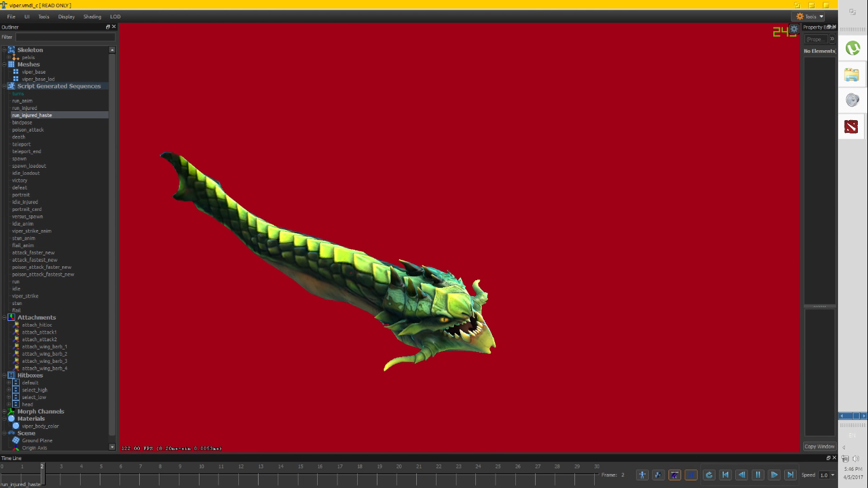
Task: Click the Outliner Filter text field
Action: coord(65,37)
